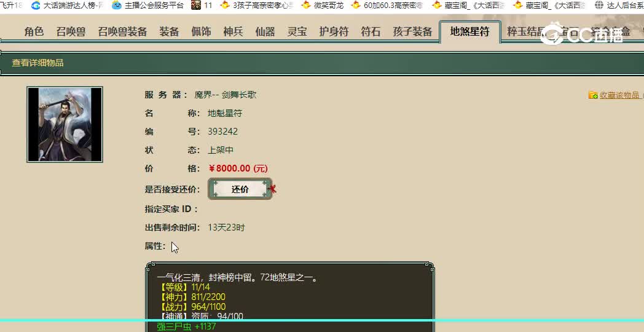
Task: Switch to the 护身符 tab
Action: pyautogui.click(x=334, y=31)
